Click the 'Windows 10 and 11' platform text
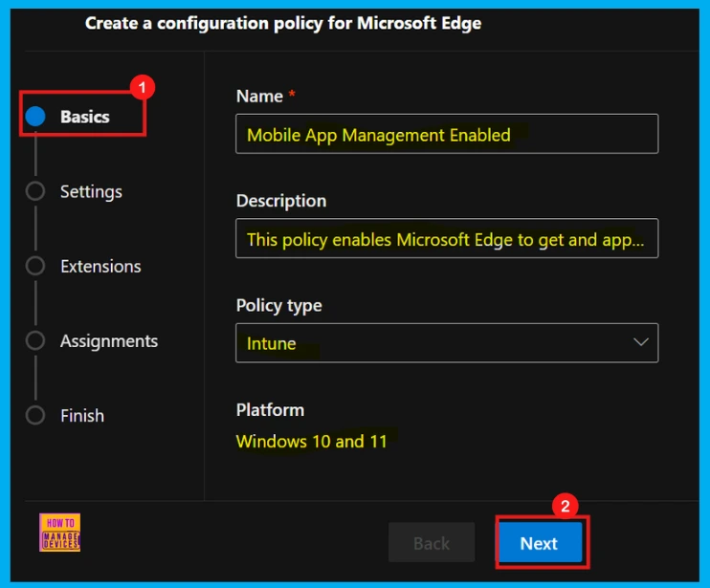Image resolution: width=710 pixels, height=588 pixels. pos(312,441)
